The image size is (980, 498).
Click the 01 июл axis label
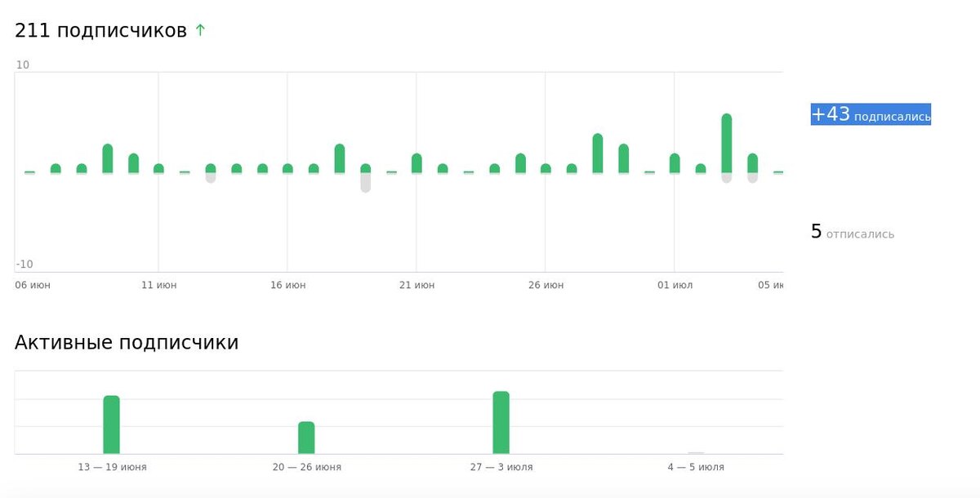click(x=675, y=285)
